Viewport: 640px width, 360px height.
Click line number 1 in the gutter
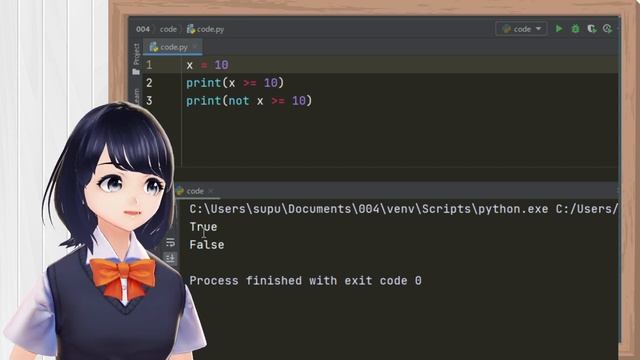click(x=149, y=65)
